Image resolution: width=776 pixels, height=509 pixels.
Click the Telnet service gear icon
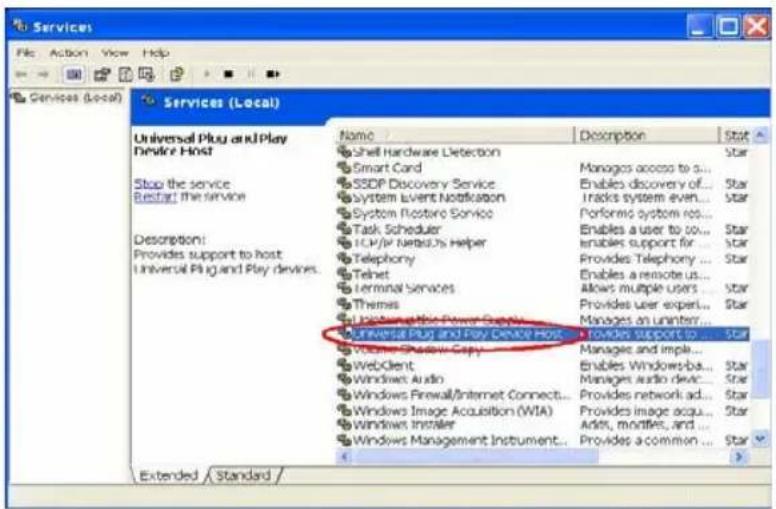pos(344,274)
